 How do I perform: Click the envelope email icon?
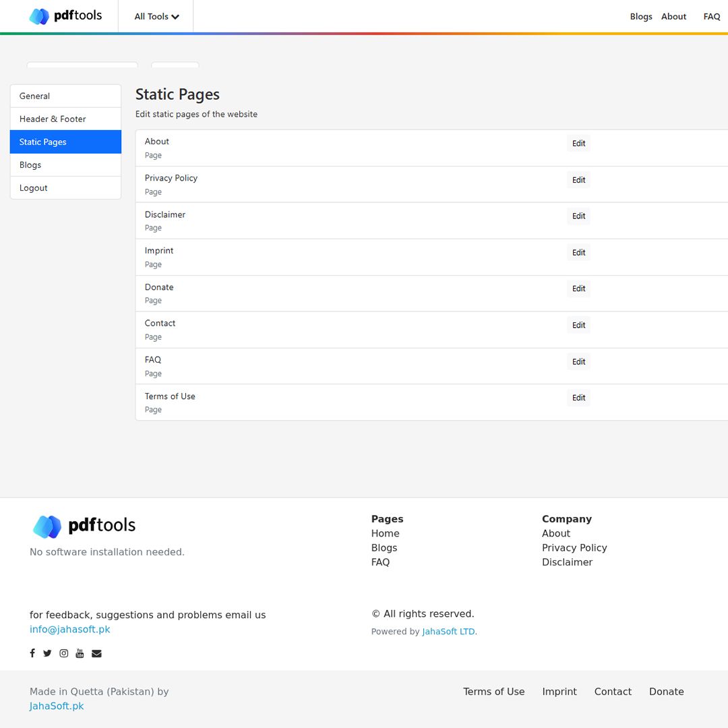click(x=96, y=653)
